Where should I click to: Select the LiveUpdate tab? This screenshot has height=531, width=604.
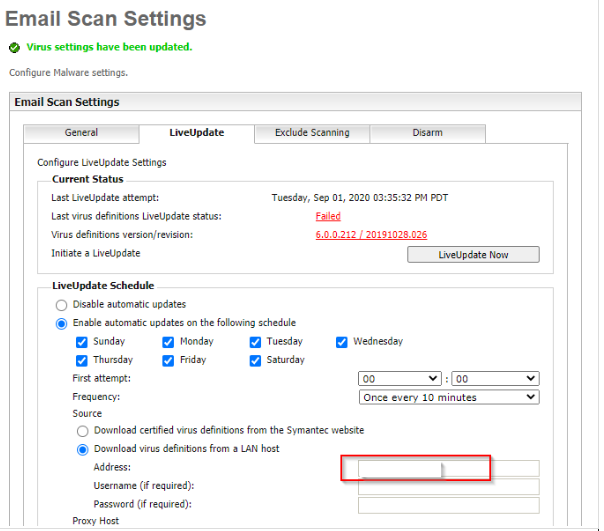[x=196, y=133]
